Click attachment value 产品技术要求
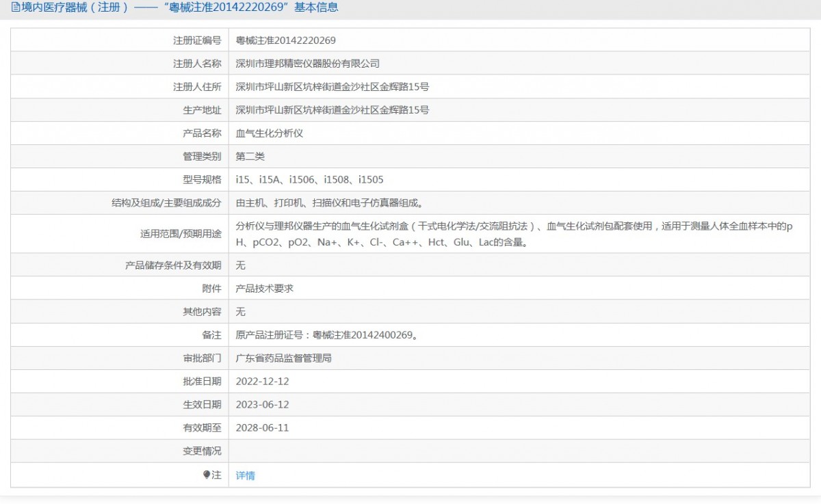Image resolution: width=821 pixels, height=504 pixels. (x=264, y=289)
